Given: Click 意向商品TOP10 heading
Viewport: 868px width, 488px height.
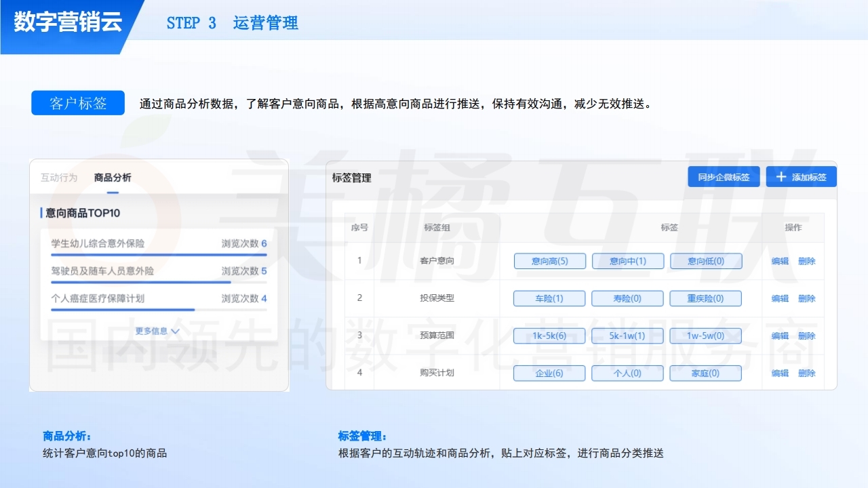Looking at the screenshot, I should click(x=83, y=213).
